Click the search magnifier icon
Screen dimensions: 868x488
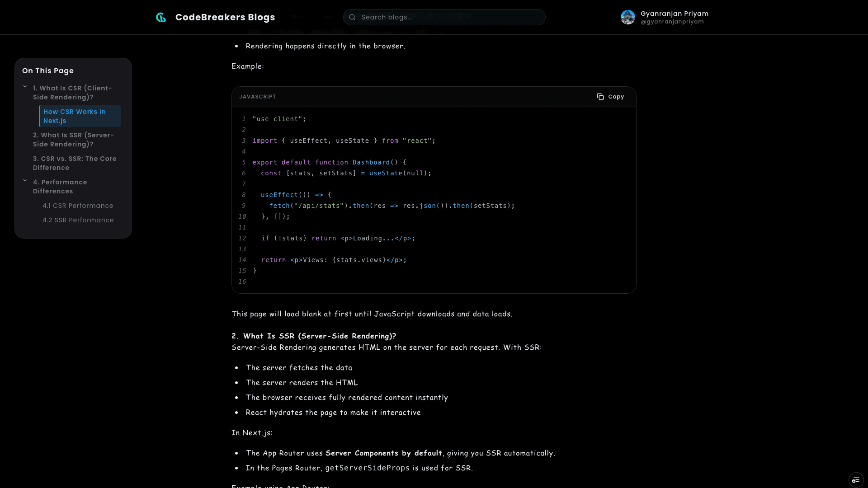click(352, 17)
